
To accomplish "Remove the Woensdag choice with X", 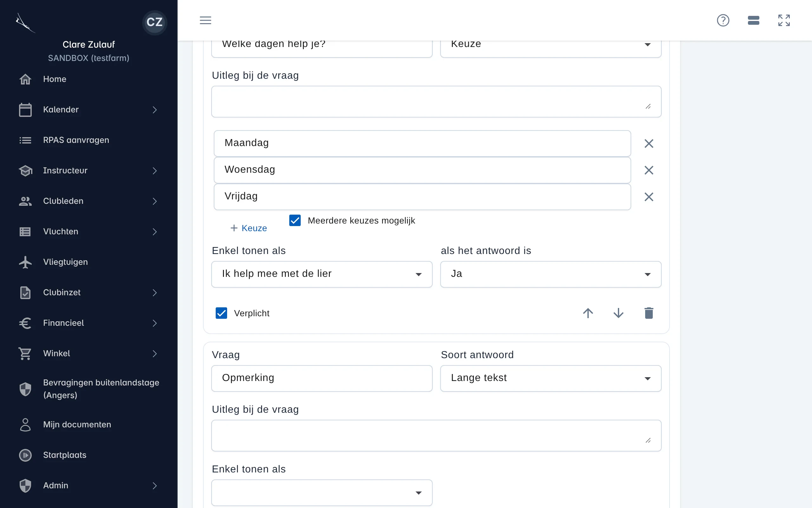I will 649,170.
